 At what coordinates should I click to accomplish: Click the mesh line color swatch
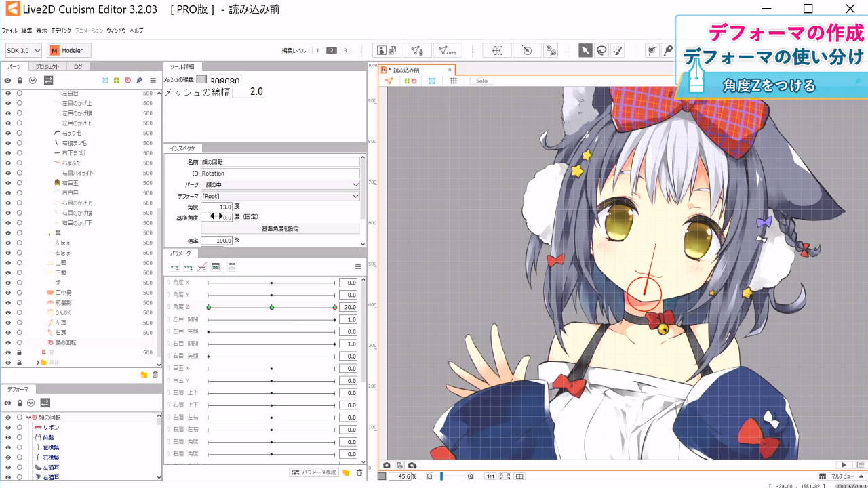pyautogui.click(x=201, y=79)
